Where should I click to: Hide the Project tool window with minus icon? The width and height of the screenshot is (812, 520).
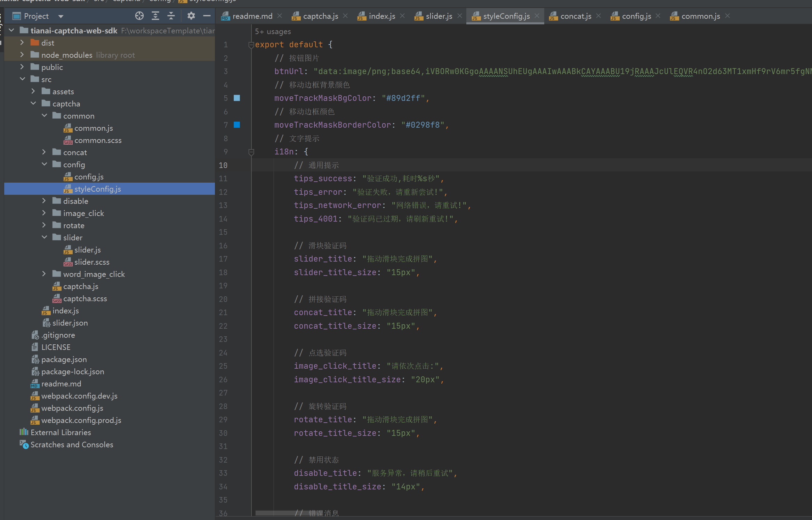[x=207, y=16]
